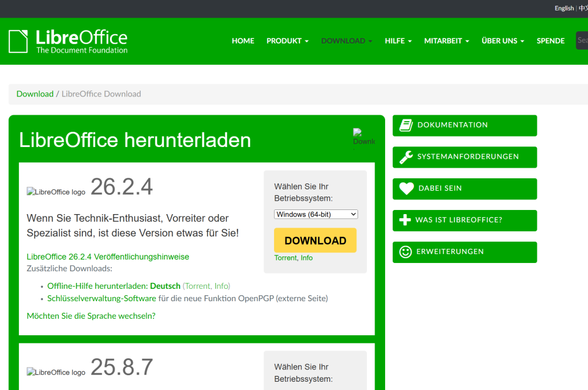Open the Erweiterungen sidebar button
The width and height of the screenshot is (588, 390).
click(465, 252)
